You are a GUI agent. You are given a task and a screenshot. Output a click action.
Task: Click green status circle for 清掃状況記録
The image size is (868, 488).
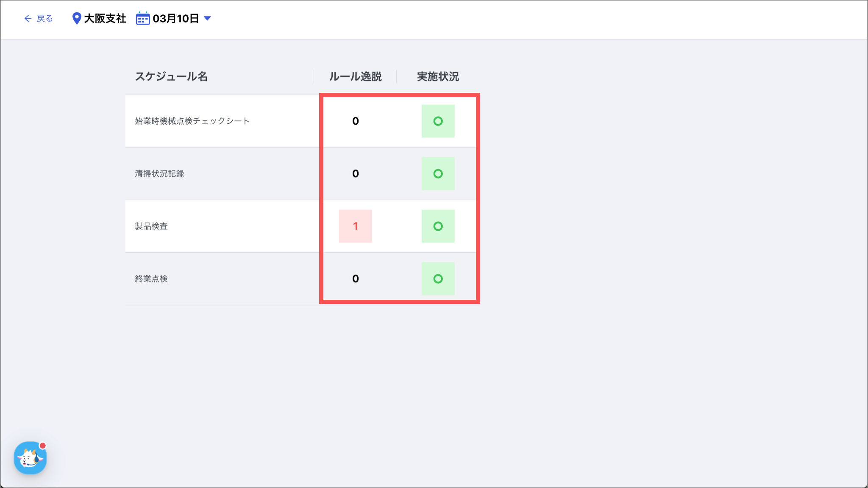(x=438, y=174)
